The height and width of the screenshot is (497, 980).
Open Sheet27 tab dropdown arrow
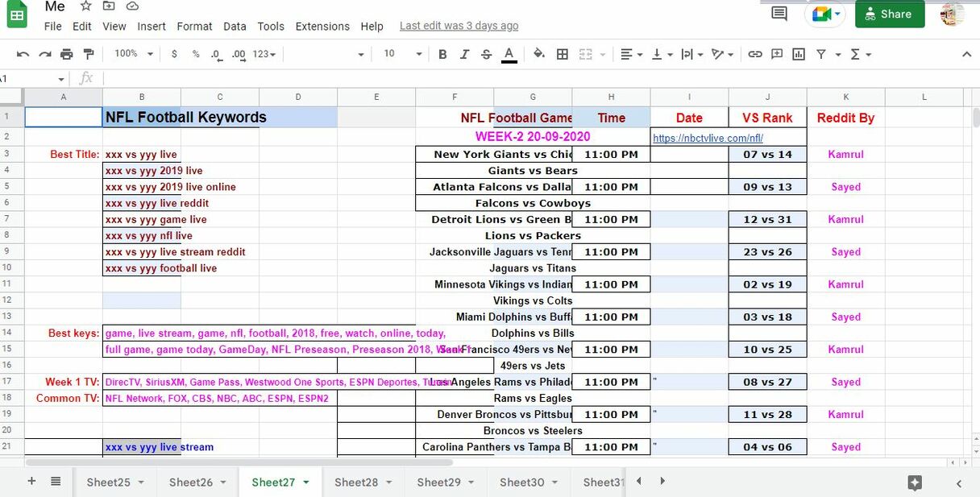pos(306,483)
